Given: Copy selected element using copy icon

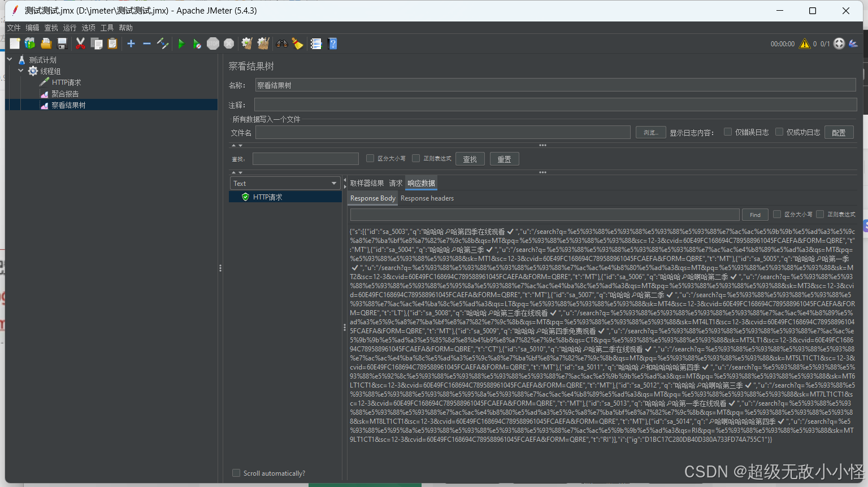Looking at the screenshot, I should [x=97, y=44].
